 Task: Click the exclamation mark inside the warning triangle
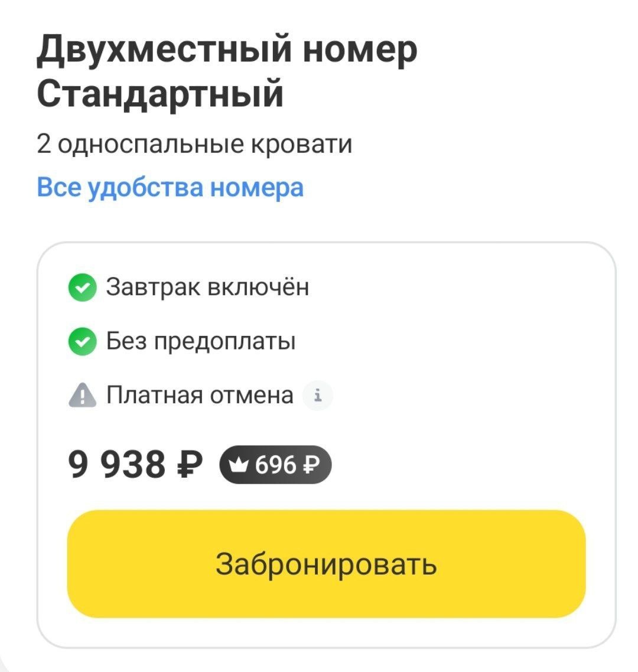pos(83,396)
